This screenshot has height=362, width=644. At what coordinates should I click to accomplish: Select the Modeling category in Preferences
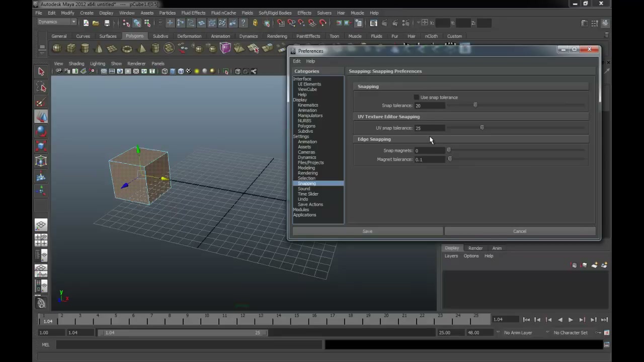click(306, 168)
